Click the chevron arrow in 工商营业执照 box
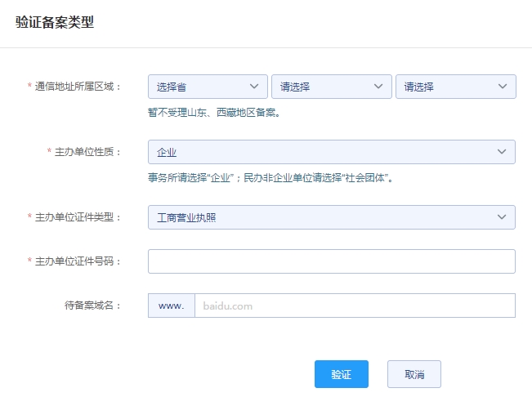Image resolution: width=532 pixels, height=397 pixels. [501, 217]
